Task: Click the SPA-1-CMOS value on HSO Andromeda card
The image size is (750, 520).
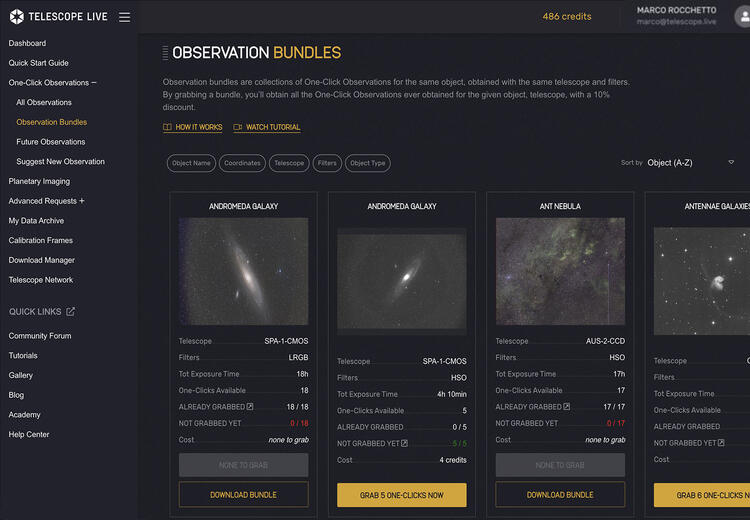Action: pos(444,361)
